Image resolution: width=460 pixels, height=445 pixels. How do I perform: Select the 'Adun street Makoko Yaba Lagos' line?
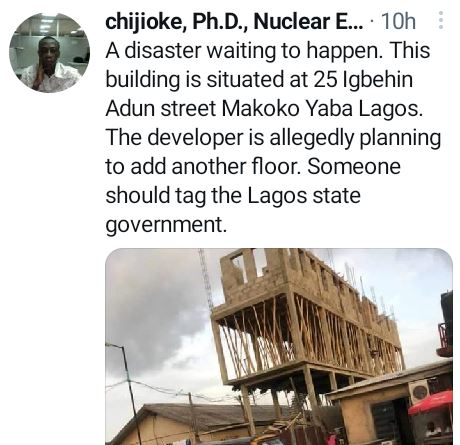coord(264,109)
